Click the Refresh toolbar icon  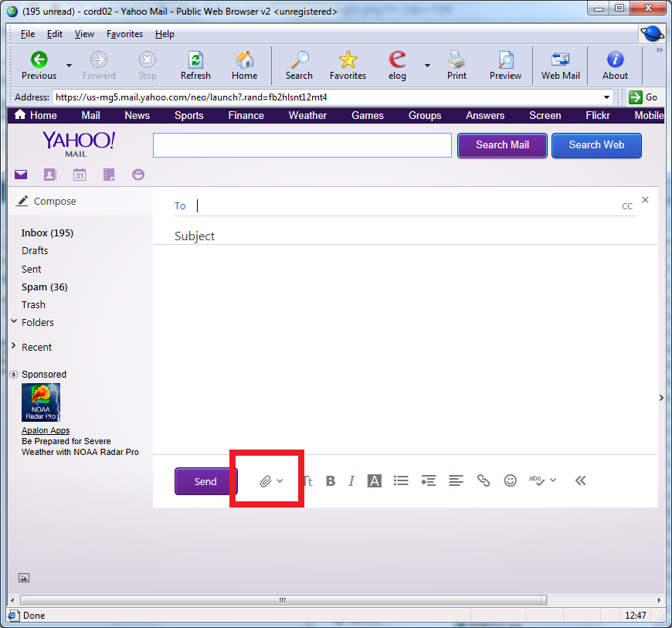click(x=195, y=65)
